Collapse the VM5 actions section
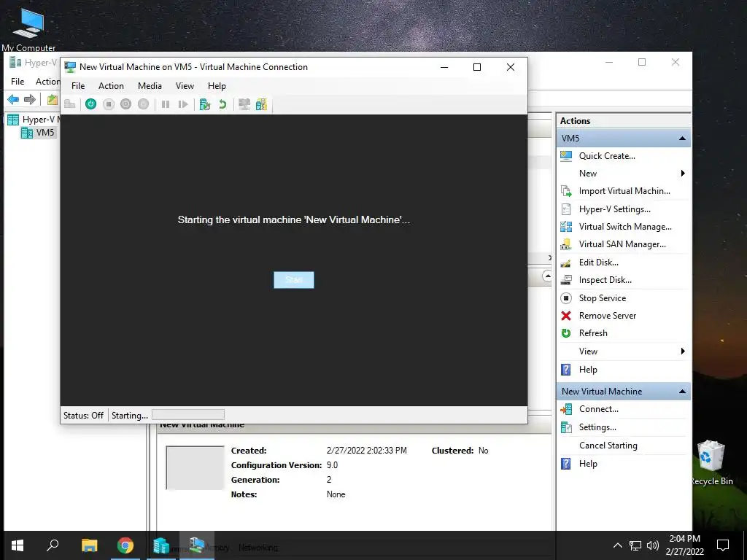This screenshot has width=747, height=560. click(682, 139)
